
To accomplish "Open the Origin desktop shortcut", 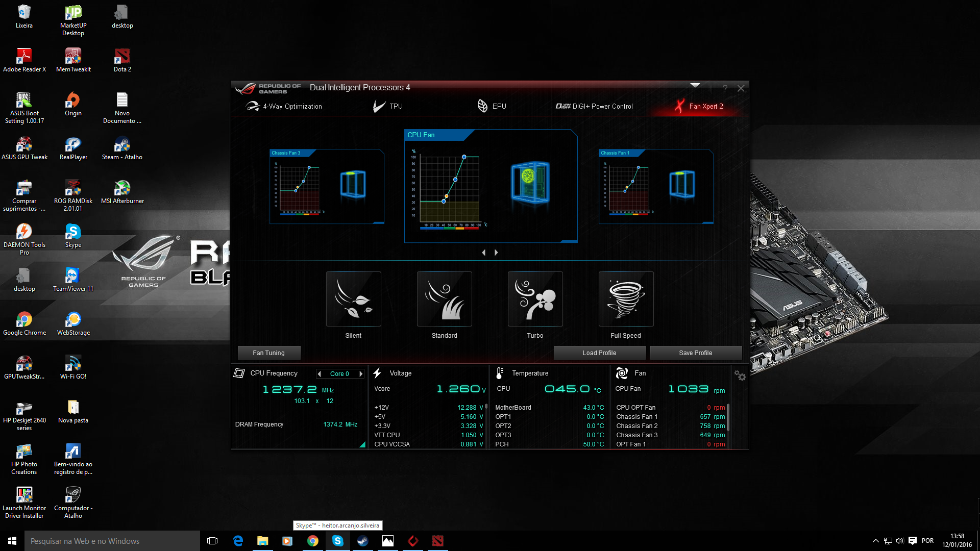I will [x=73, y=105].
